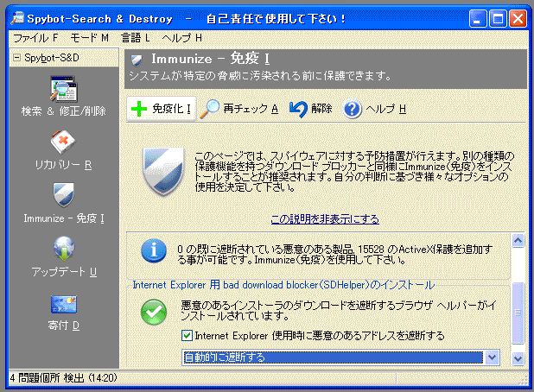The image size is (534, 392).
Task: Open the 言語 L menu
Action: pos(135,38)
